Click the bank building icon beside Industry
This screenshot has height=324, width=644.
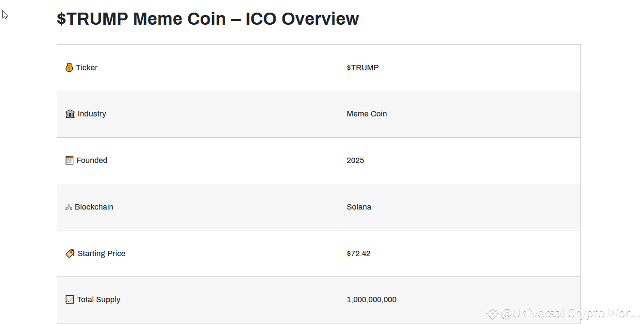tap(70, 114)
